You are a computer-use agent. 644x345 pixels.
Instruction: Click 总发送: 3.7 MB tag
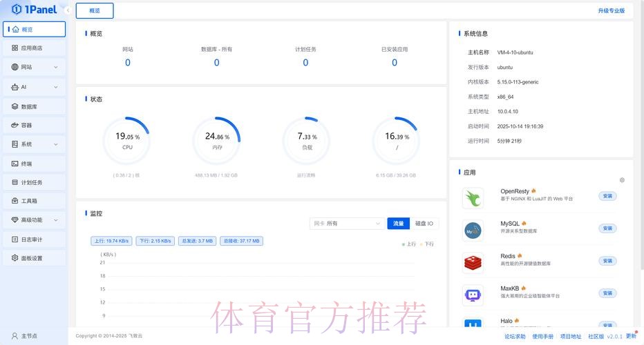(x=198, y=241)
